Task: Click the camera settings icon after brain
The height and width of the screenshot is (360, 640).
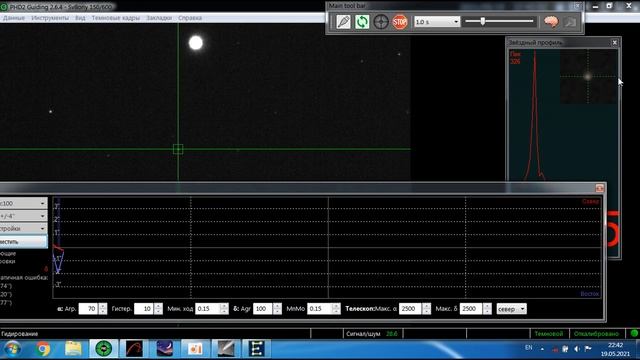Action: [570, 22]
